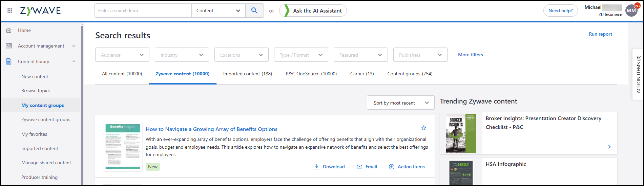Screen dimensions: 644x186
Task: Switch to the All content tab
Action: 122,74
